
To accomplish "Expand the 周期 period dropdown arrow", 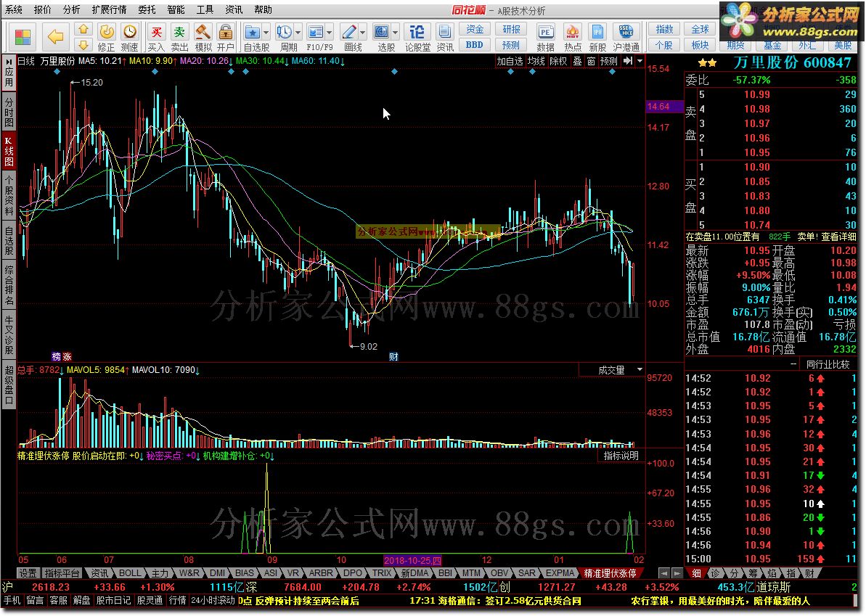I will click(x=298, y=32).
